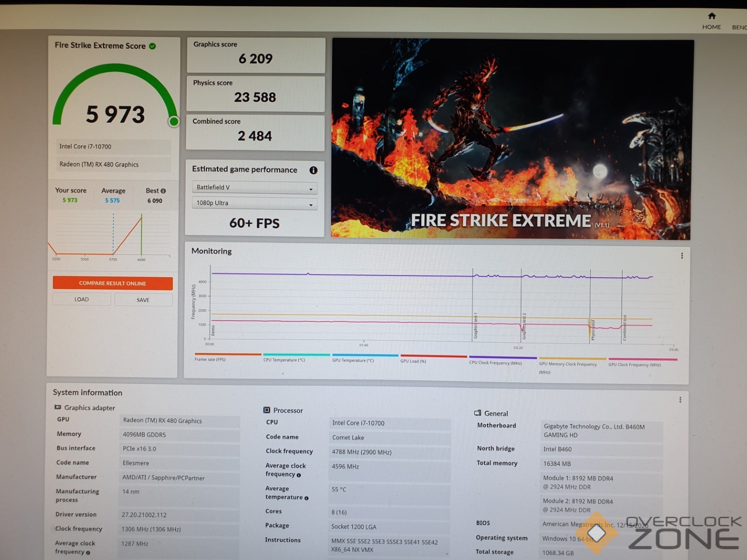Image resolution: width=747 pixels, height=560 pixels.
Task: Open the info icon next to Estimated game performance
Action: point(313,170)
